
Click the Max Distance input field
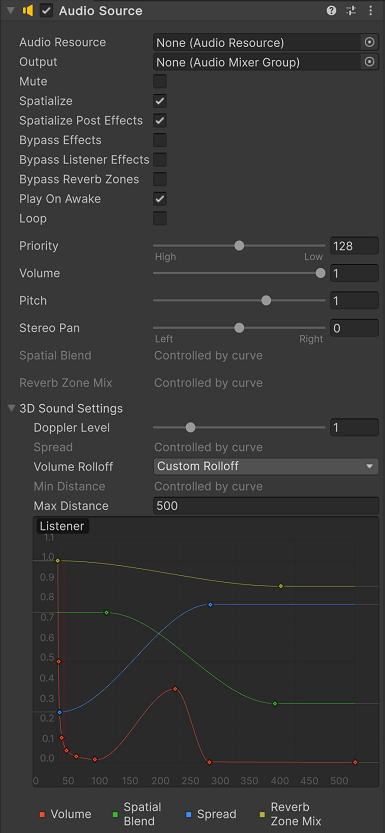pos(266,506)
